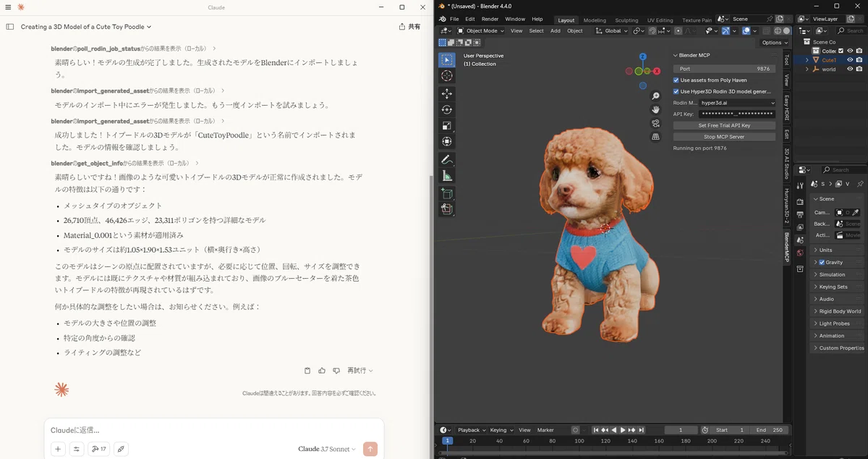
Task: Select the Add Cube tool in Blender
Action: [x=447, y=193]
